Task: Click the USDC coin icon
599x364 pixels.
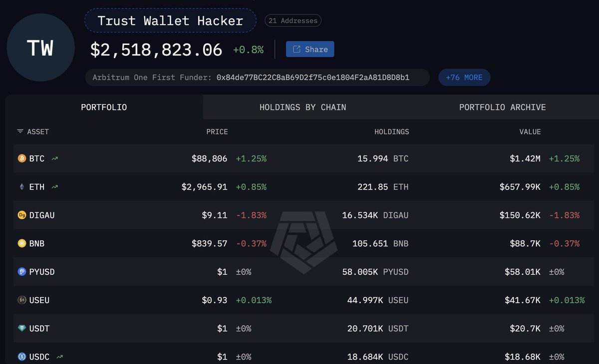Action: point(21,357)
